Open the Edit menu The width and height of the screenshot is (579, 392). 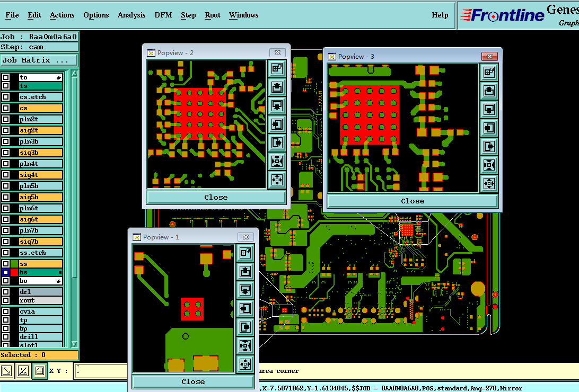point(34,15)
